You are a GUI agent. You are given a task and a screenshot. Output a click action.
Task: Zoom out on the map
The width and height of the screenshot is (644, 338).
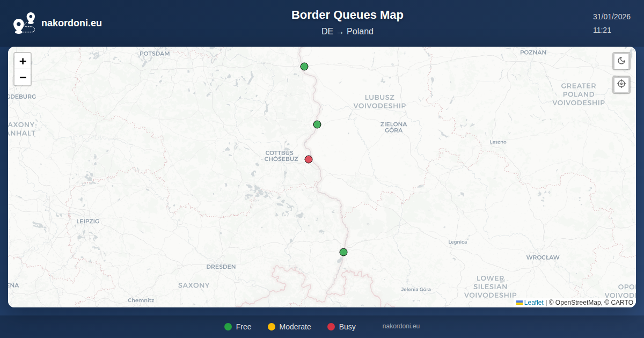click(23, 77)
